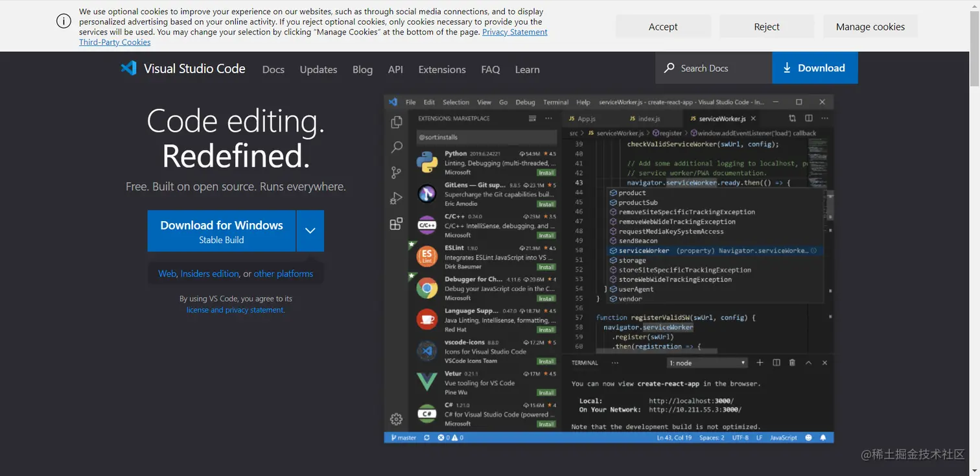Open Source Control icon in screenshot's activity bar
This screenshot has width=980, height=476.
tap(396, 173)
